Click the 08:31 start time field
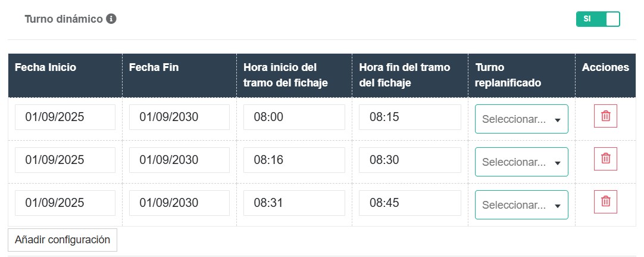Screen dimensions: 644x257 tap(294, 203)
